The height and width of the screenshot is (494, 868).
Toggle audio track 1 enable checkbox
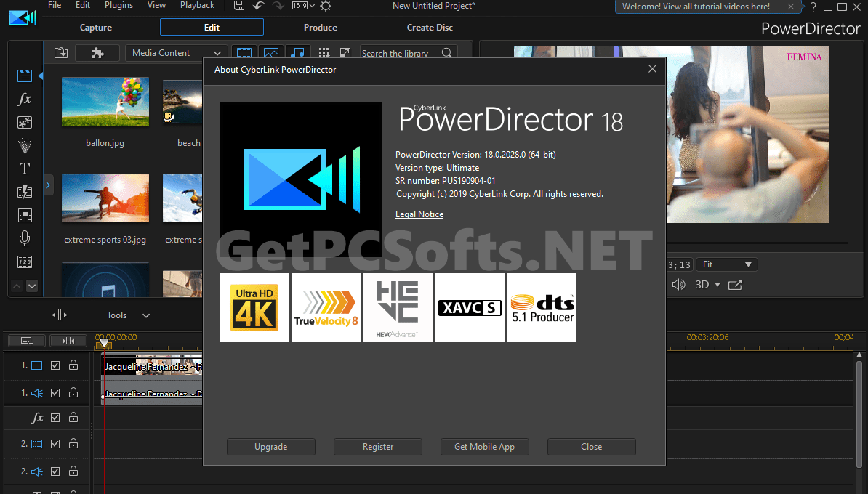(55, 393)
